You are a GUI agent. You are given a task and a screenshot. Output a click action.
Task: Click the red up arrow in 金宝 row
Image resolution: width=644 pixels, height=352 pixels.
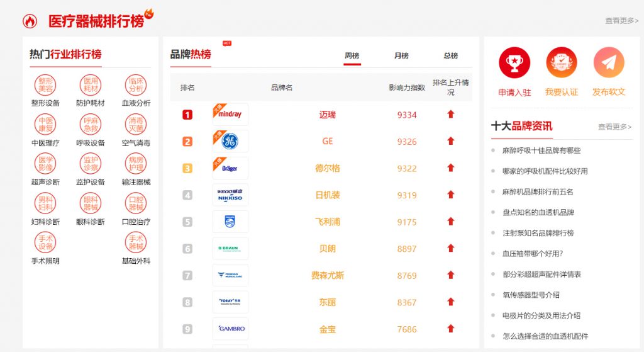click(x=450, y=328)
